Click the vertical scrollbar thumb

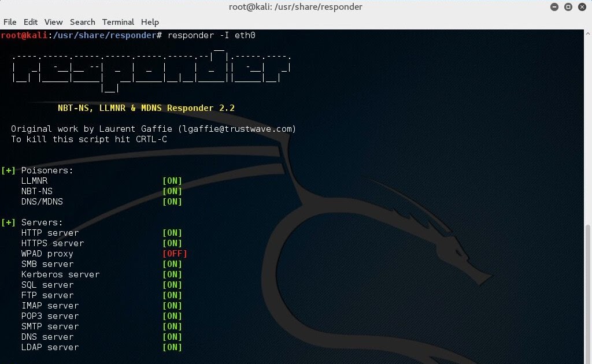588,294
